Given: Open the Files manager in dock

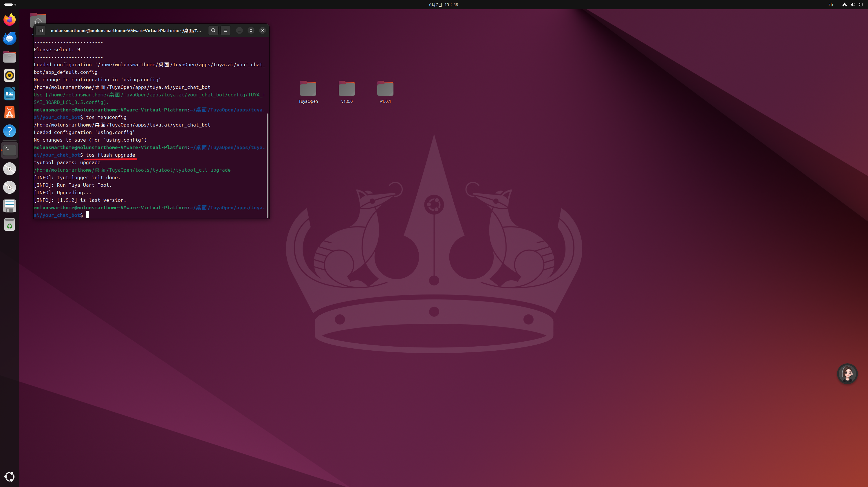Looking at the screenshot, I should [10, 57].
